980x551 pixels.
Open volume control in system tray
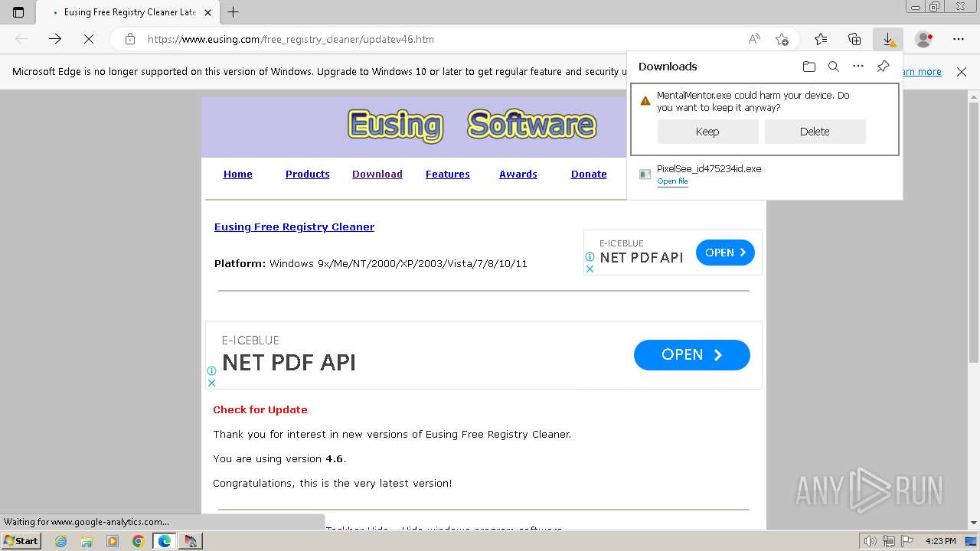[x=870, y=541]
